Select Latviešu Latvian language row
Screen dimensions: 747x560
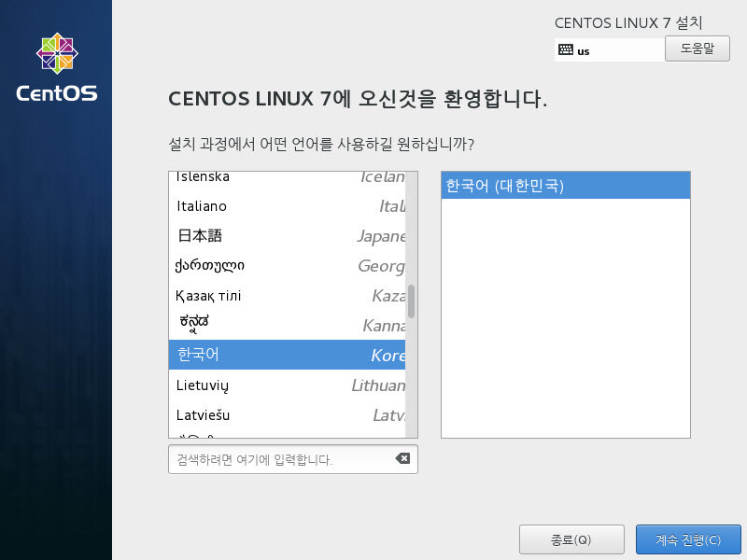[x=288, y=414]
